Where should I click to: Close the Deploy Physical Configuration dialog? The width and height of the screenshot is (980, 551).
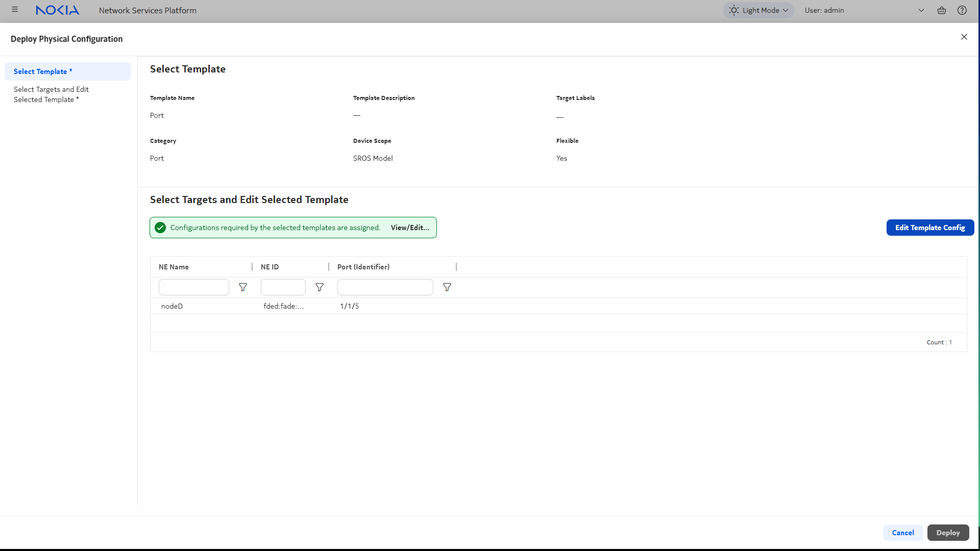(964, 37)
